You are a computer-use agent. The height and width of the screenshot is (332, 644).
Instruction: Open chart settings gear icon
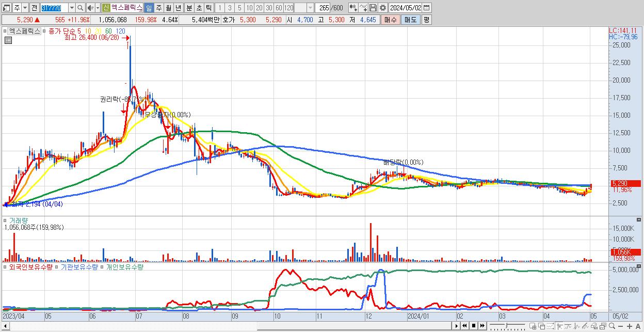[382, 8]
